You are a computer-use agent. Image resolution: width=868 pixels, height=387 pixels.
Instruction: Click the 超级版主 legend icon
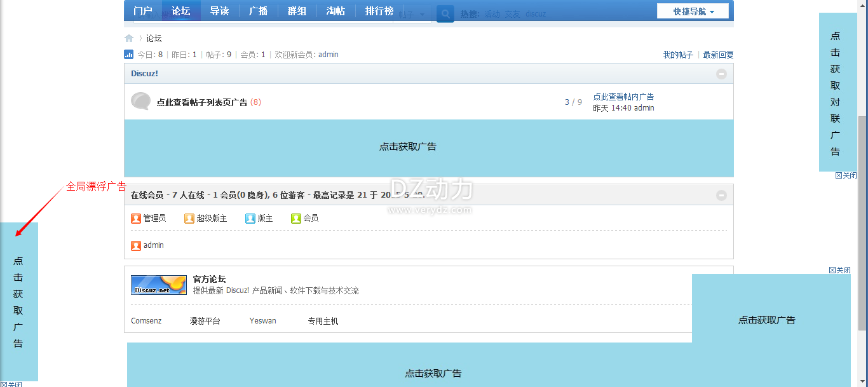pos(189,218)
